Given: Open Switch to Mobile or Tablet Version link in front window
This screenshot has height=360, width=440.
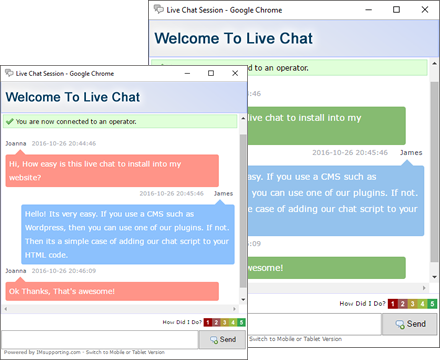Looking at the screenshot, I should [125, 352].
